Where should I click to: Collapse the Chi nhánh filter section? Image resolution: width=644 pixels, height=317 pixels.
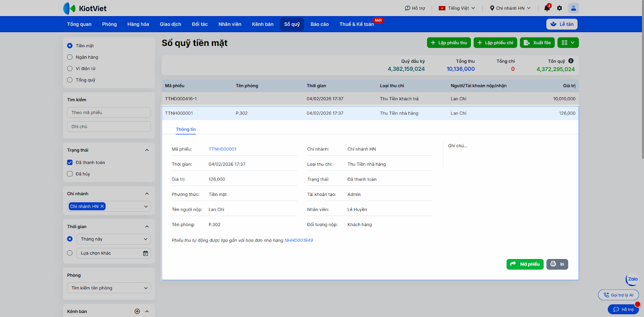pos(147,194)
